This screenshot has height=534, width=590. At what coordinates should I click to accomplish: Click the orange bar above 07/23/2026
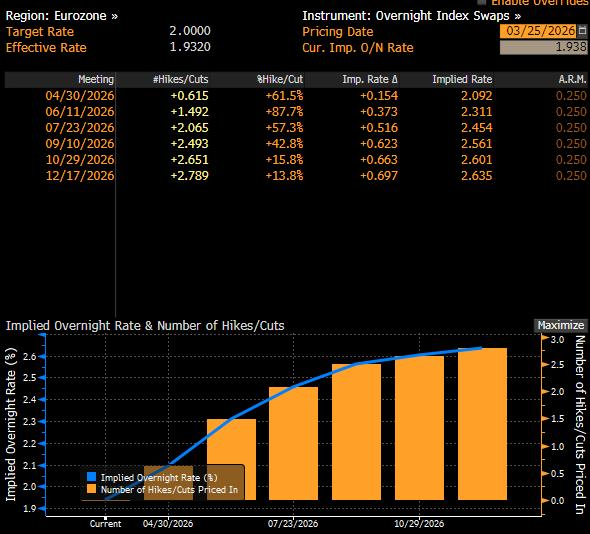tap(293, 443)
